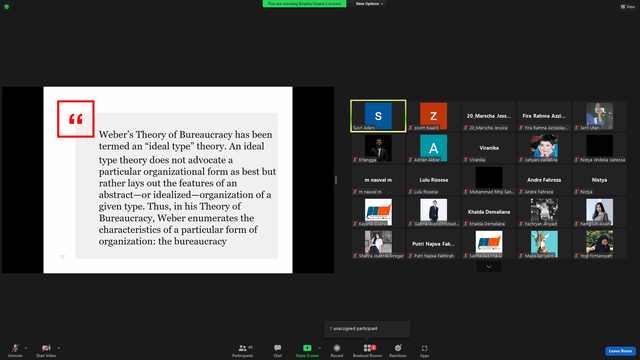Click the divider handle between slide and gallery
The width and height of the screenshot is (640, 360).
(336, 180)
